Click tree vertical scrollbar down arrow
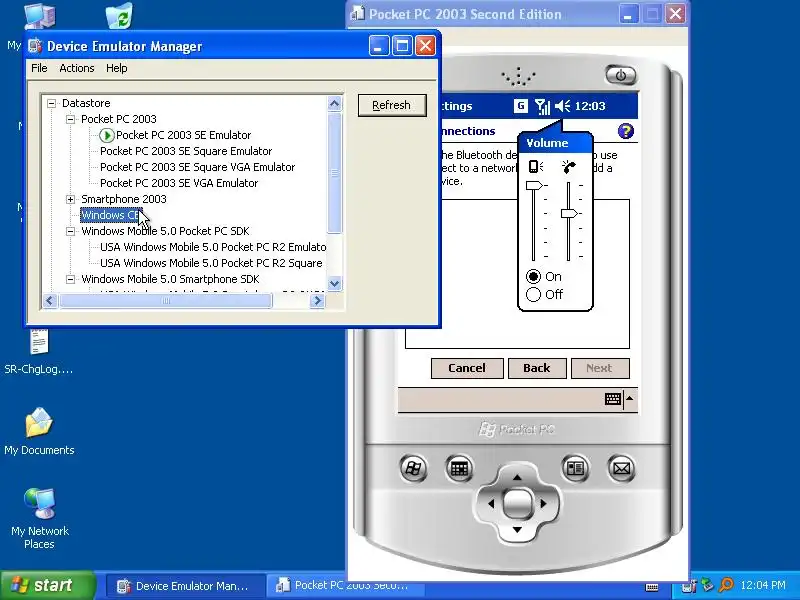Viewport: 800px width, 600px height. 334,283
